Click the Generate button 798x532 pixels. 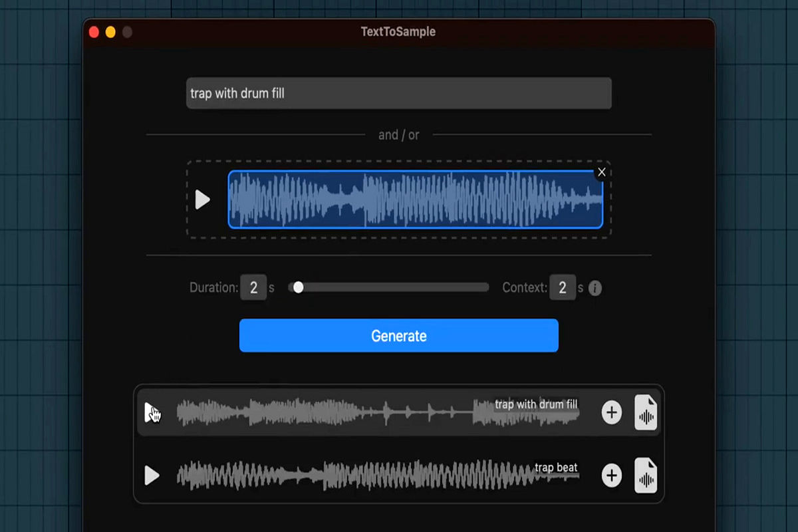398,336
